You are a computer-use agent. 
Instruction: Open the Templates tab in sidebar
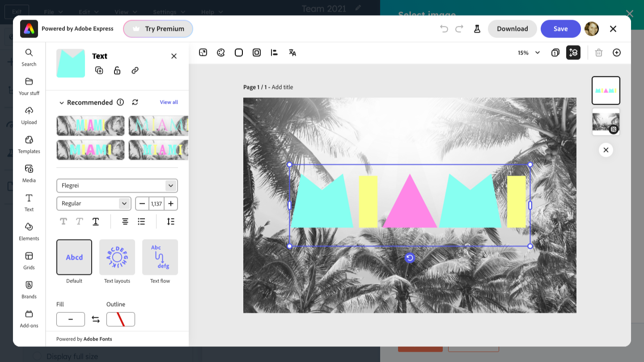click(29, 144)
